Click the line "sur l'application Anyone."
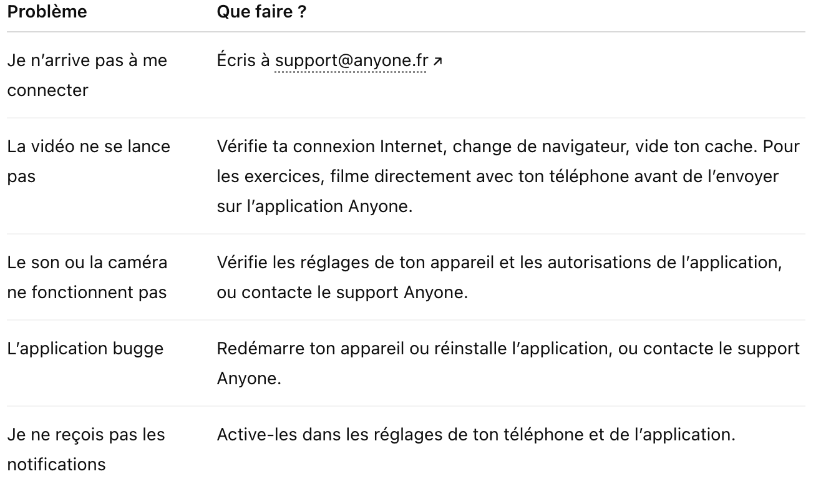This screenshot has width=831, height=504. [314, 206]
